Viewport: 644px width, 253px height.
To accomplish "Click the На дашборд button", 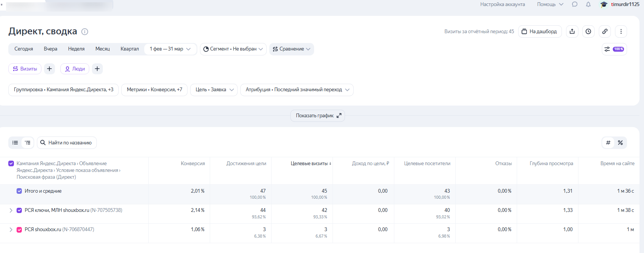I will tap(540, 32).
